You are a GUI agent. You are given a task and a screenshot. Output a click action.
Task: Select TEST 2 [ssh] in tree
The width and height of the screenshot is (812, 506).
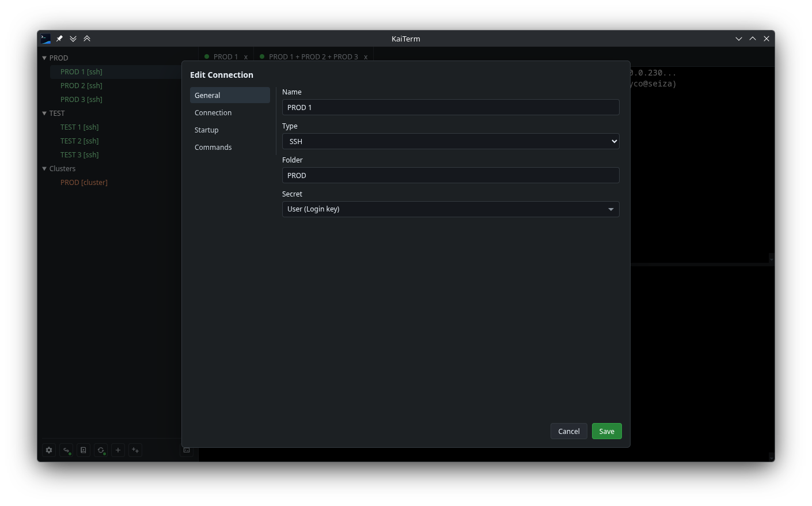pos(79,141)
